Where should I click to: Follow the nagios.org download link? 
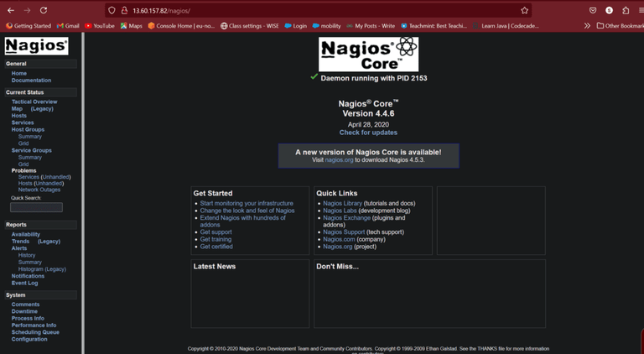[339, 159]
